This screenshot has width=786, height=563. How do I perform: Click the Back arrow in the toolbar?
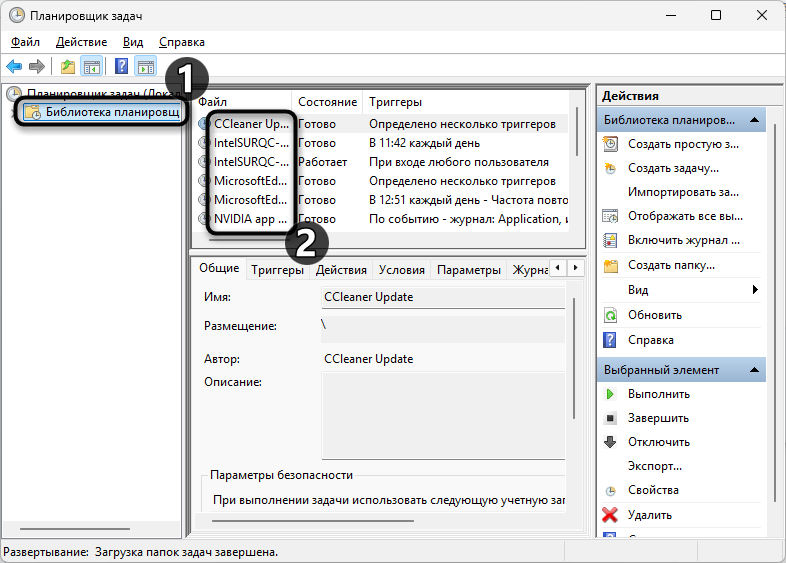click(14, 67)
